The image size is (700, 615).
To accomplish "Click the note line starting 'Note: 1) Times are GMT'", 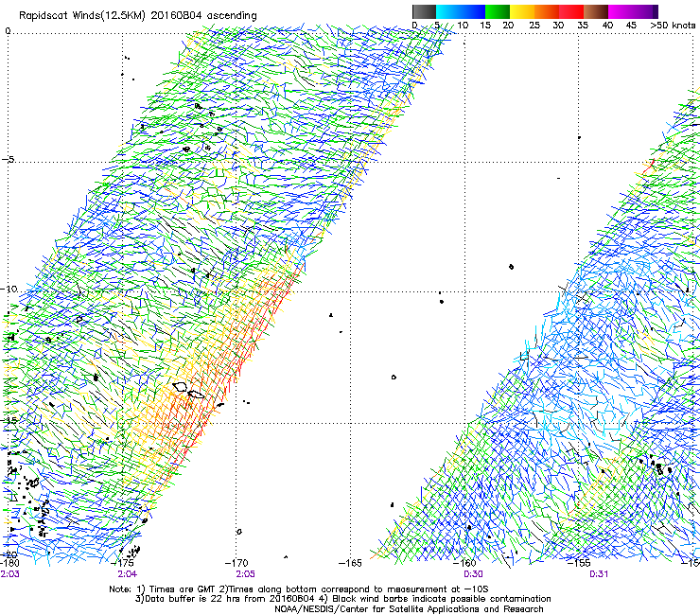I will [299, 589].
